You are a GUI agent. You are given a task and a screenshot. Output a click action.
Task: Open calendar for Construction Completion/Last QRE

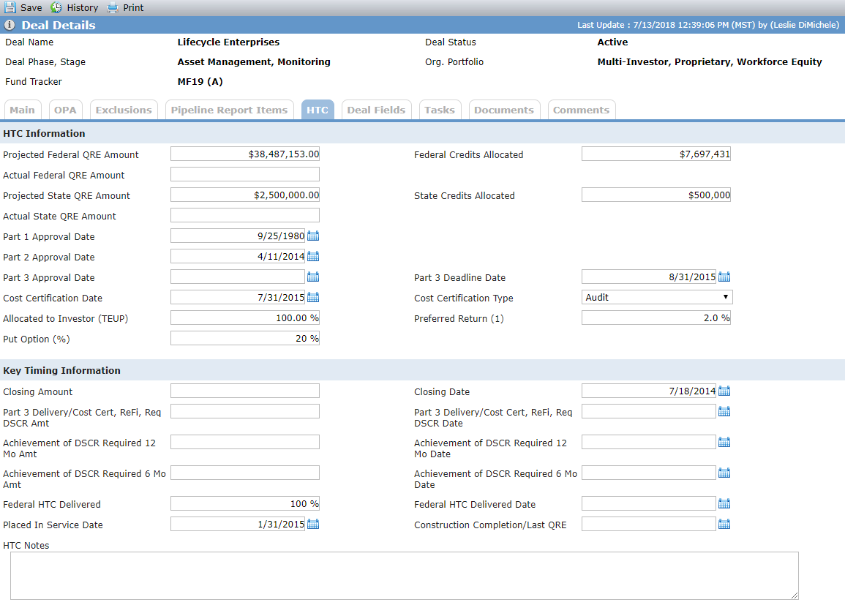724,524
